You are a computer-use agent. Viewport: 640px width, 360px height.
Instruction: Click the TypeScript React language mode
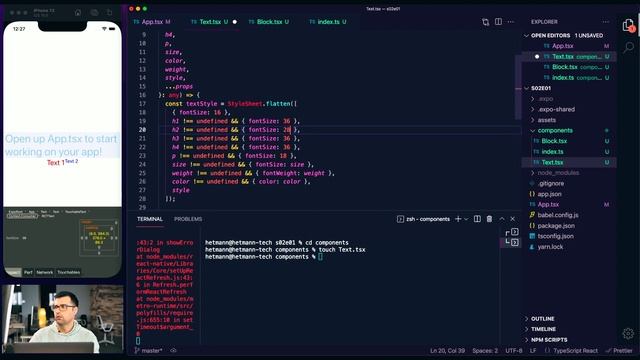[x=575, y=351]
